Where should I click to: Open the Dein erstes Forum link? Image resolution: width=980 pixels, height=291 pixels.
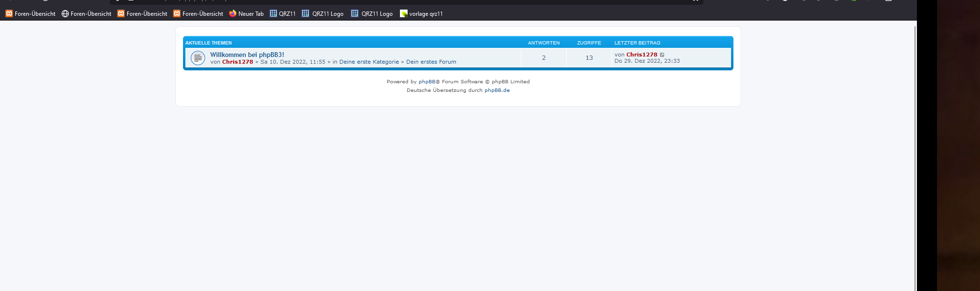(x=431, y=62)
